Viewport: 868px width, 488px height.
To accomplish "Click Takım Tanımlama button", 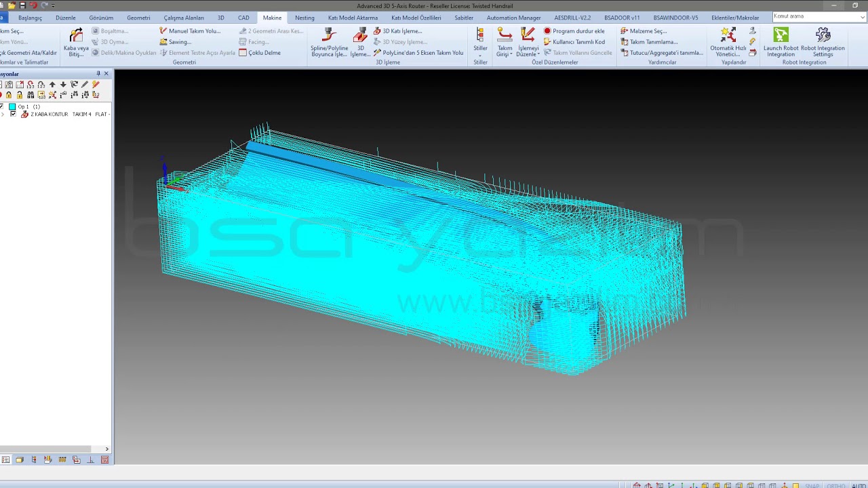I will pos(649,42).
